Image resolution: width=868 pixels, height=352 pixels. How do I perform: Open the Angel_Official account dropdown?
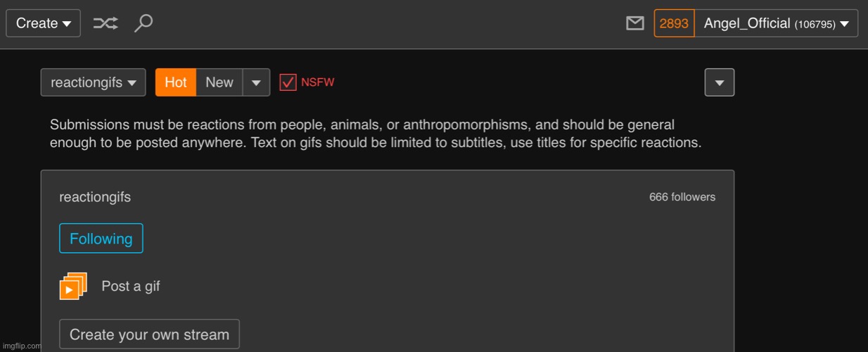[776, 23]
